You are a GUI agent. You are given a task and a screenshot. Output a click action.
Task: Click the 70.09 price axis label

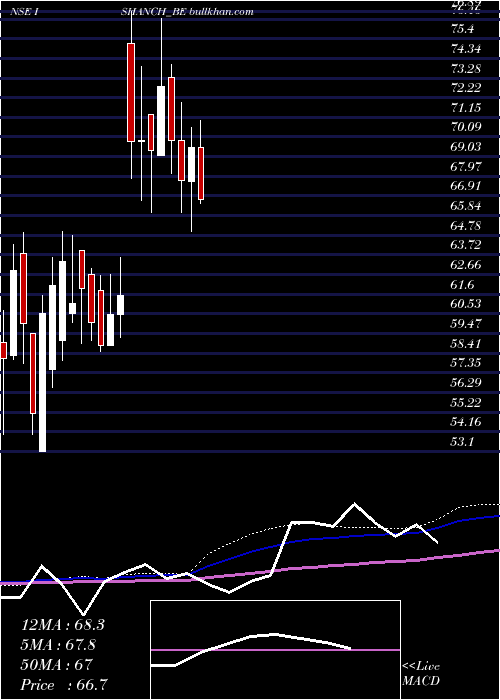(x=466, y=127)
